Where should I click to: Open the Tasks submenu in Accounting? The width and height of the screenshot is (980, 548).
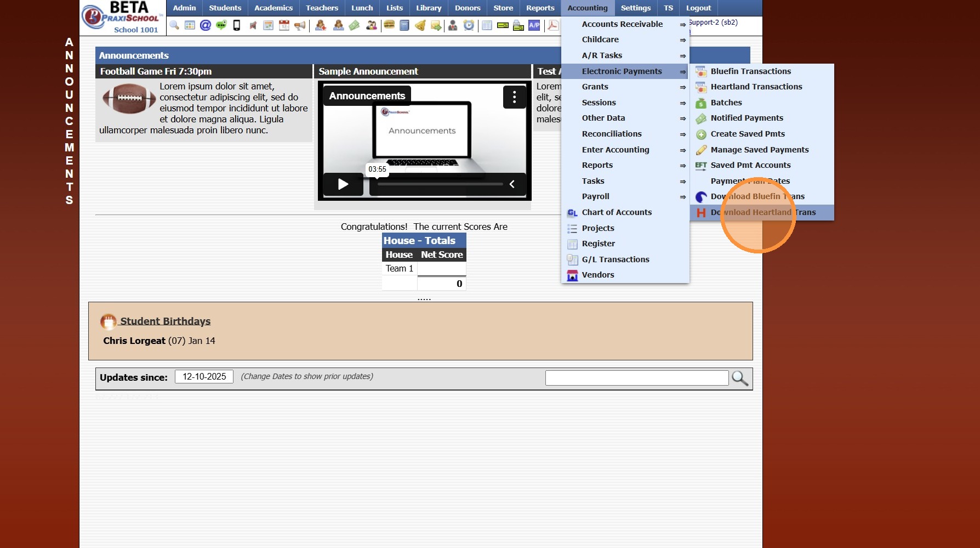[x=625, y=181]
